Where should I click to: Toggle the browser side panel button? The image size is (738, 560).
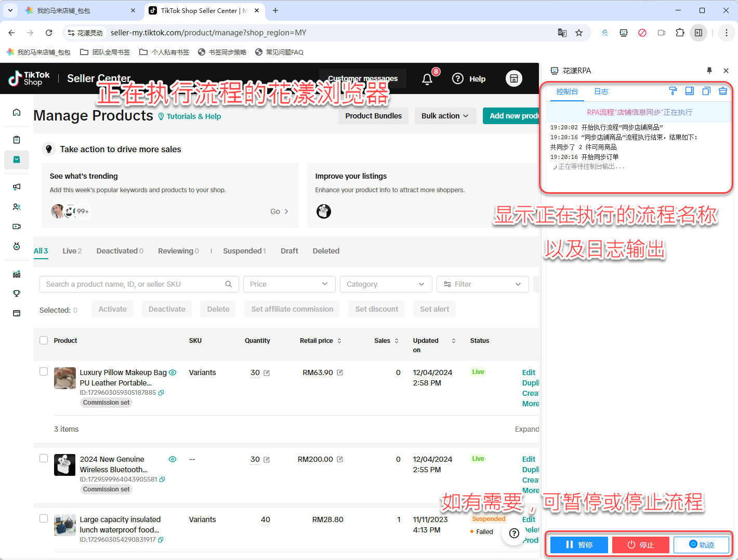tap(699, 33)
